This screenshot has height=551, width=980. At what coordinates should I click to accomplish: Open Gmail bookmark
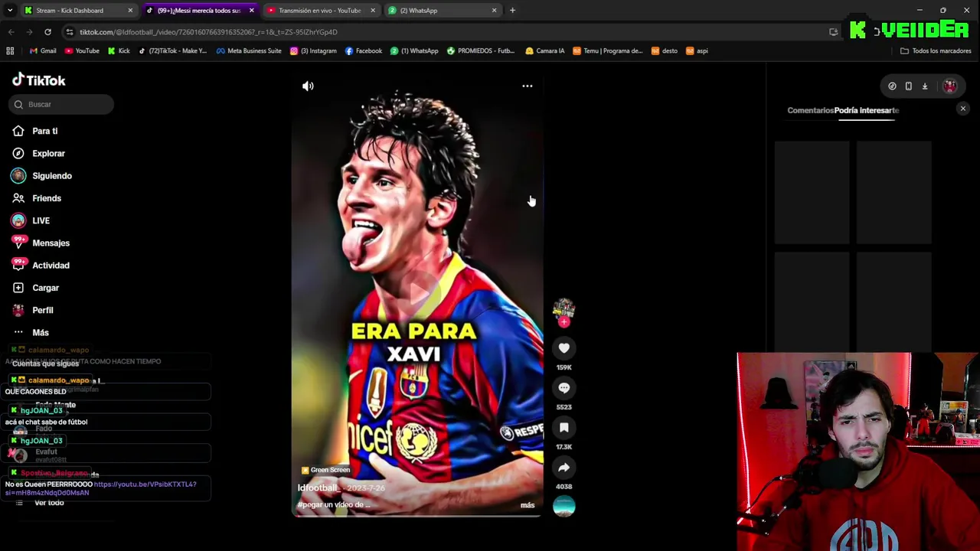43,51
